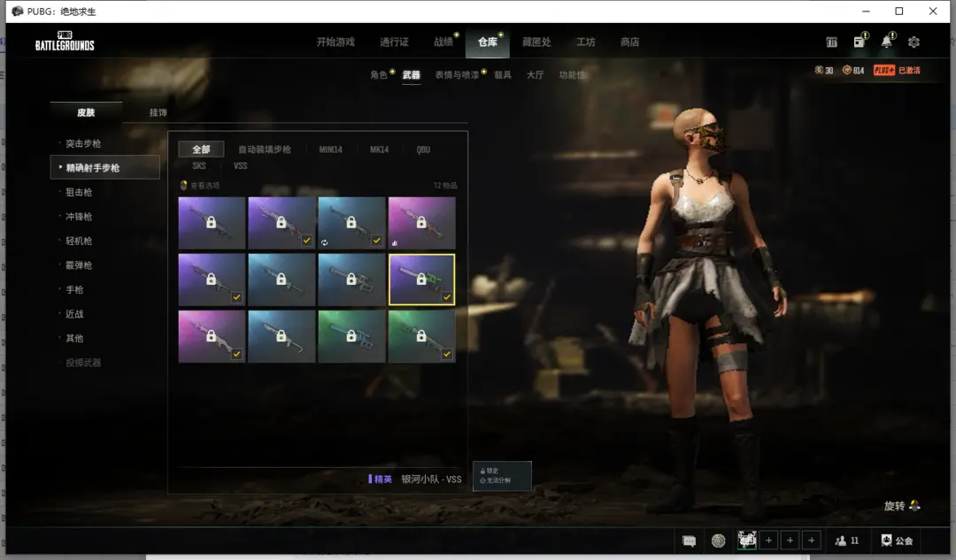Filter skins by 全部 all
This screenshot has height=560, width=956.
tap(201, 150)
